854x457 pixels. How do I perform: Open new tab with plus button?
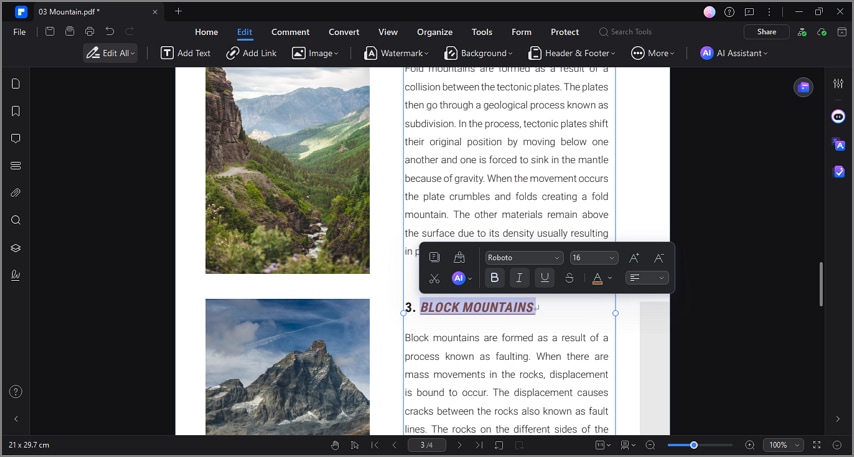(178, 11)
